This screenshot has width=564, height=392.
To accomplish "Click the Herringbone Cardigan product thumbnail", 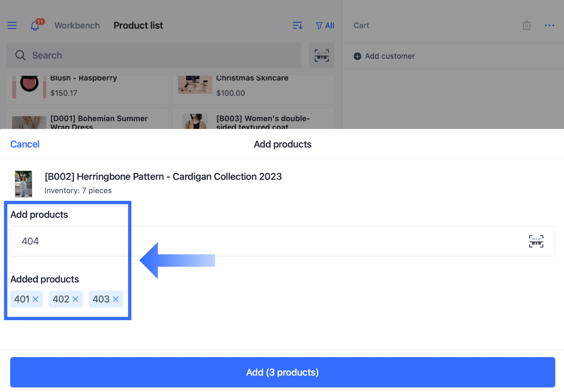I will pyautogui.click(x=23, y=184).
